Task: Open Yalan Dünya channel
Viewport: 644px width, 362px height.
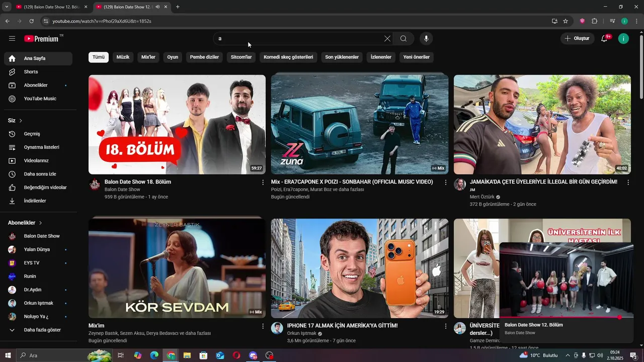Action: 38,249
